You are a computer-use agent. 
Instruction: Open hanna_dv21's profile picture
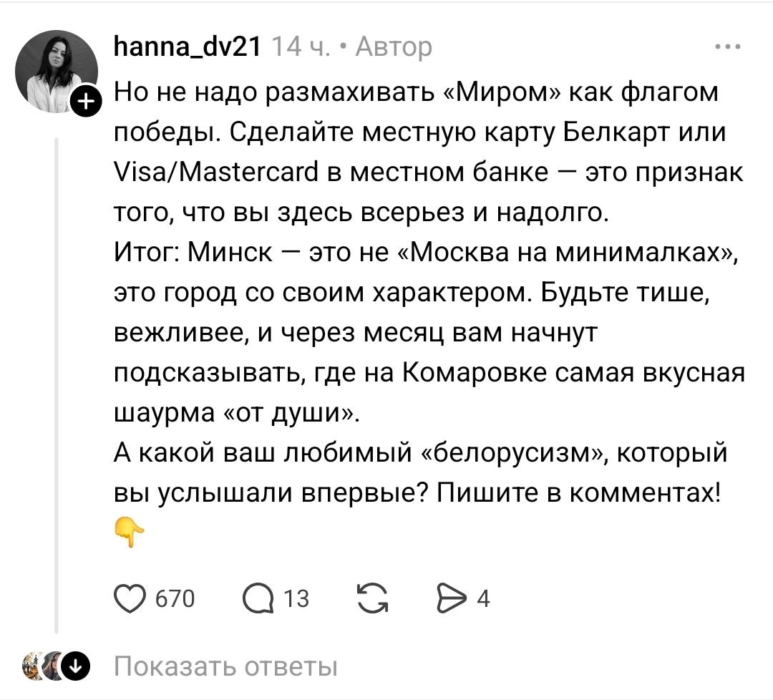[x=57, y=72]
